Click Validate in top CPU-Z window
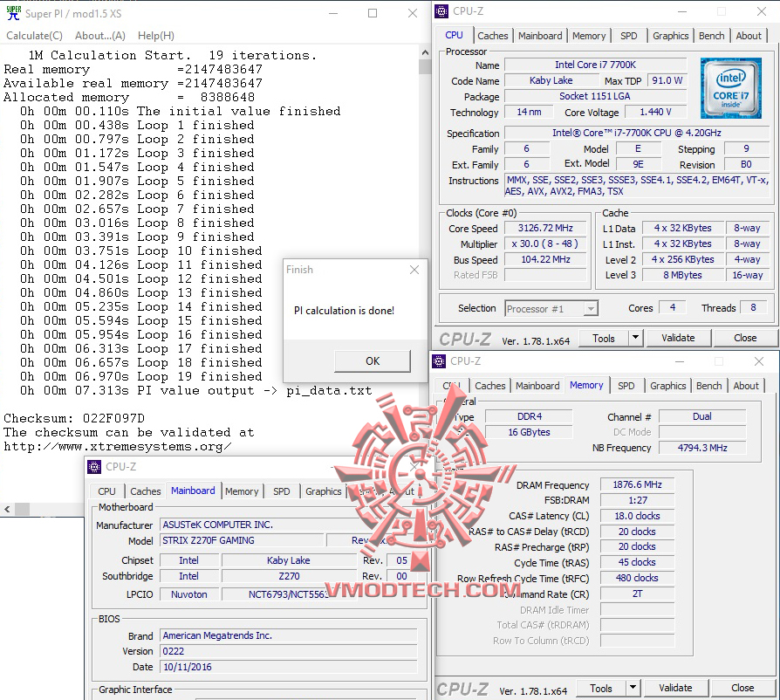 pos(678,339)
